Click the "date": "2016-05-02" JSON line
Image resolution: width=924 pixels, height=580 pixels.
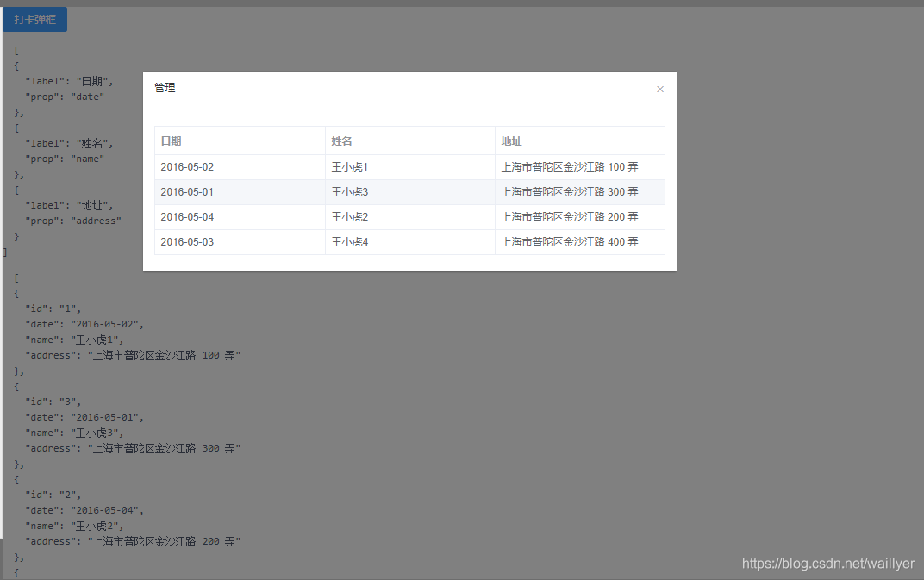84,324
